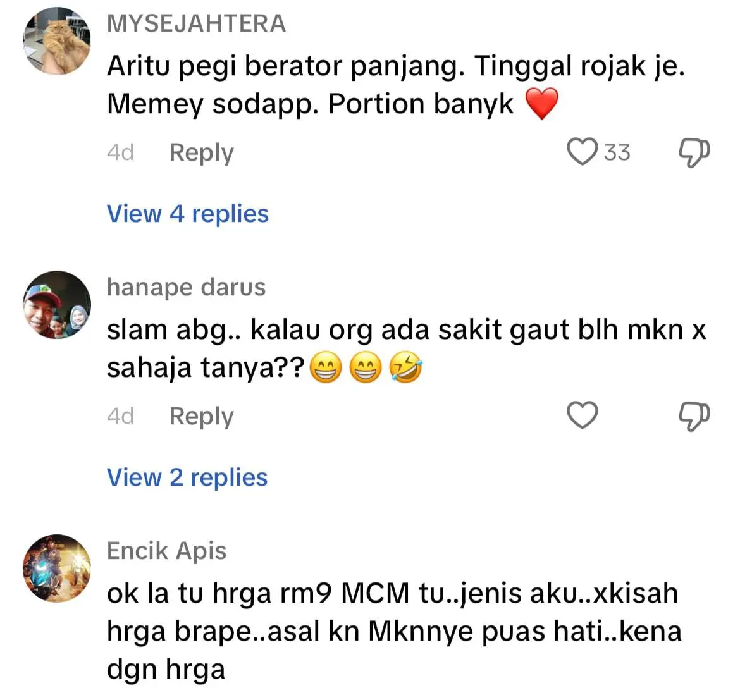Open MYSEJAHTERA's cat profile picture

point(57,41)
